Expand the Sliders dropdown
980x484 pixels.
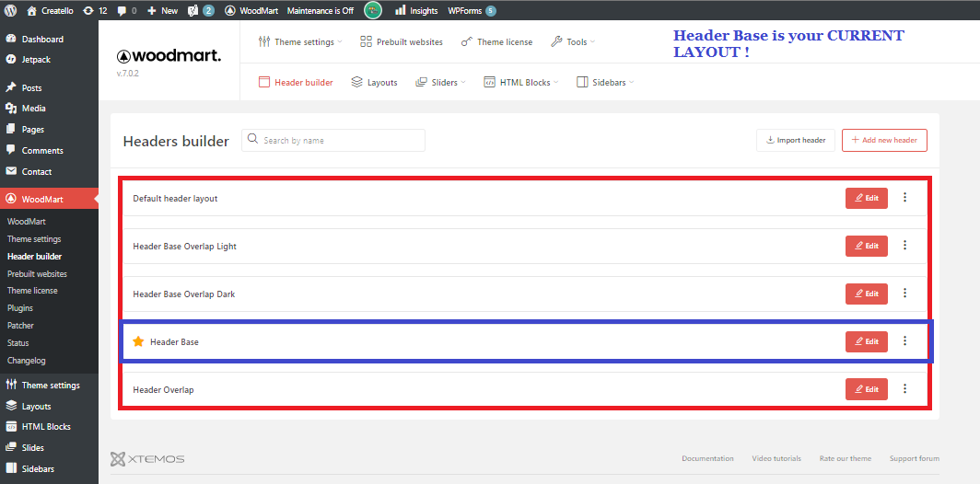[x=440, y=83]
